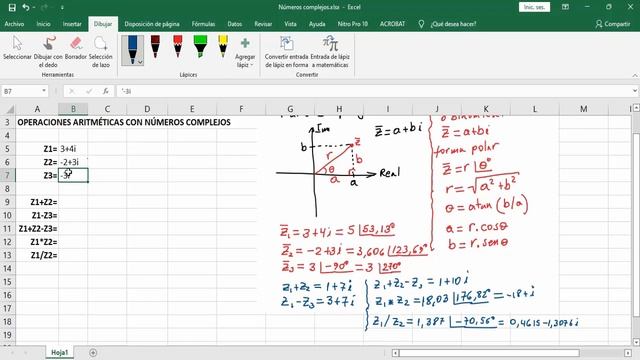Expand the Name Box dropdown arrow
Image resolution: width=640 pixels, height=360 pixels.
[x=44, y=91]
